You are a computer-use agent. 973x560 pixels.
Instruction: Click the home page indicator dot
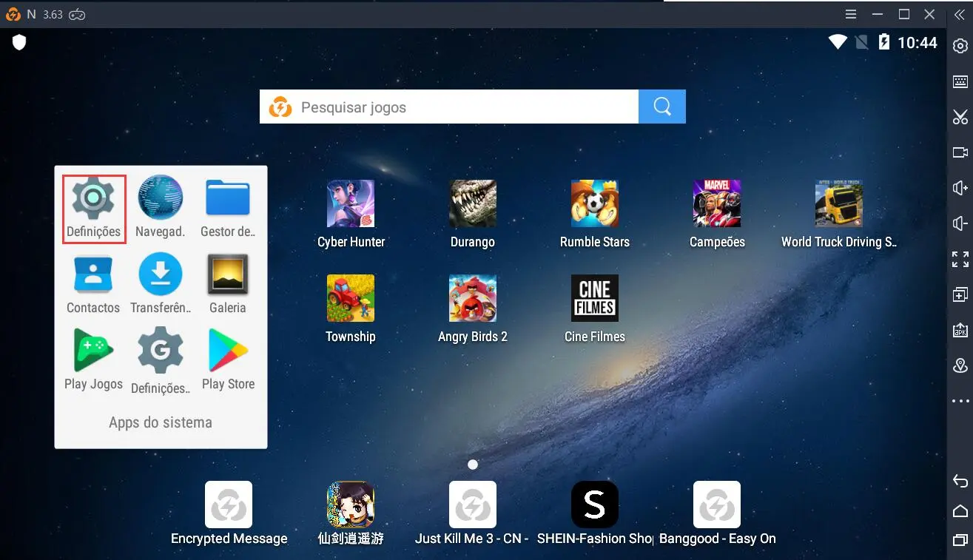coord(473,465)
